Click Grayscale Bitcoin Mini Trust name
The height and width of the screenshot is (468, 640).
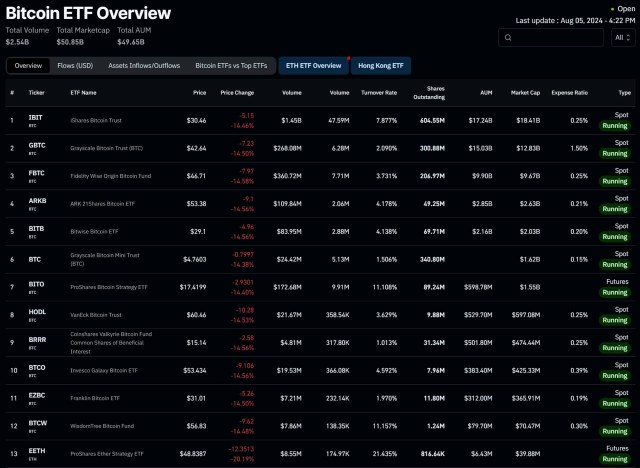(105, 260)
